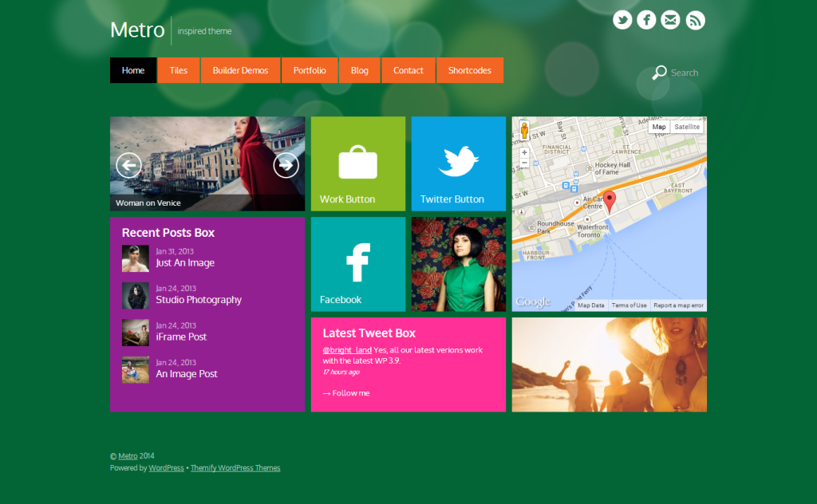Click the 'inspired theme' tagline
Screen dimensions: 817x504
pyautogui.click(x=204, y=31)
